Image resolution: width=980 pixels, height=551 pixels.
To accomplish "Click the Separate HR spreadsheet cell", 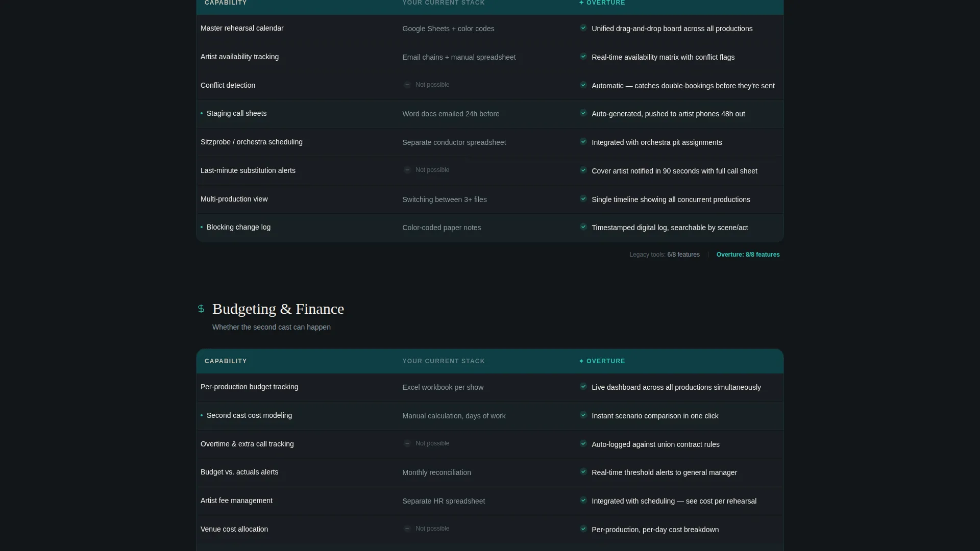I will pos(444,501).
